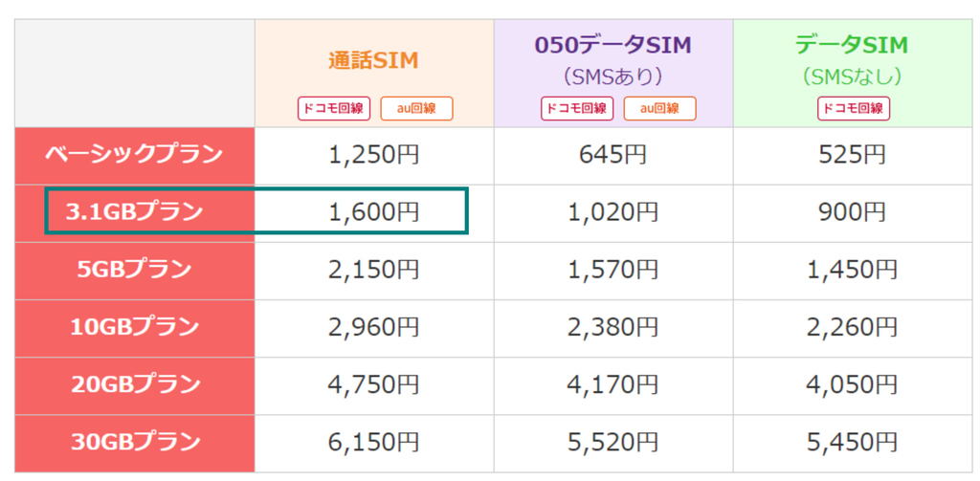
Task: Select the ドコモ回線 badge under 通話SIM
Action: pyautogui.click(x=334, y=109)
